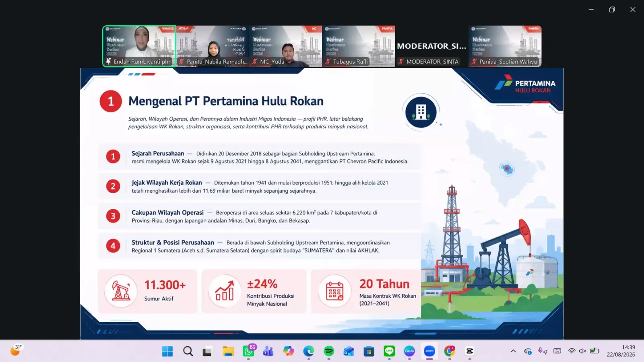Click muted mic icon for Panitia_Septian Wahyu
The height and width of the screenshot is (362, 644).
coord(475,62)
